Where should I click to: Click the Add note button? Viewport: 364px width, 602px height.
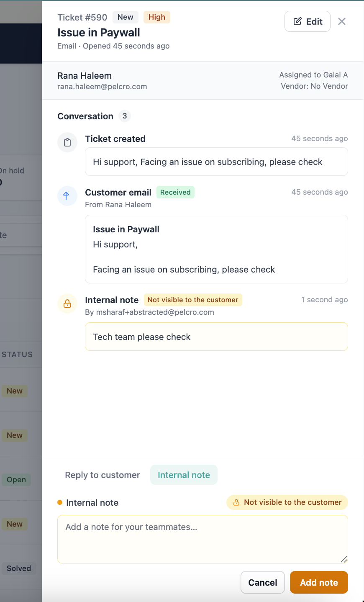pos(319,582)
